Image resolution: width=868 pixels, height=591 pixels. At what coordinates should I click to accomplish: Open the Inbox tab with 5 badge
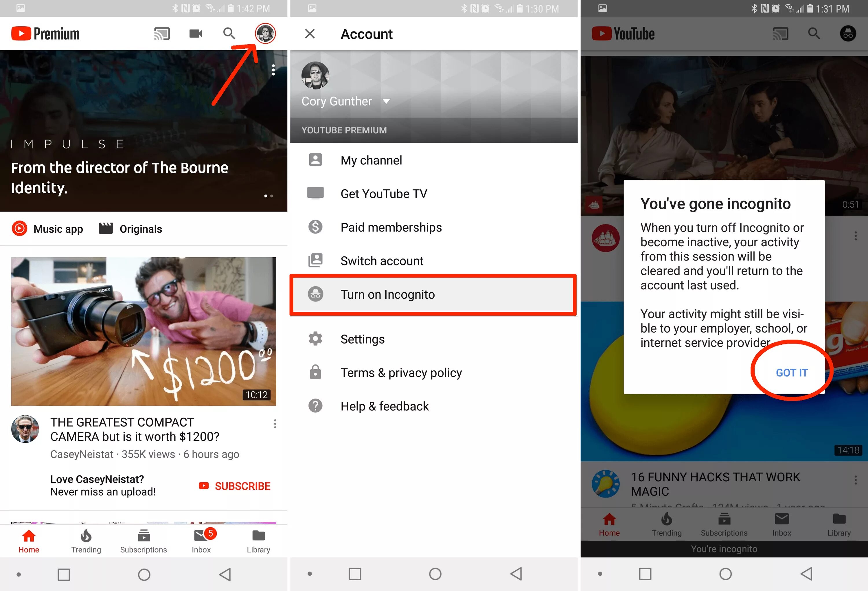pos(202,540)
